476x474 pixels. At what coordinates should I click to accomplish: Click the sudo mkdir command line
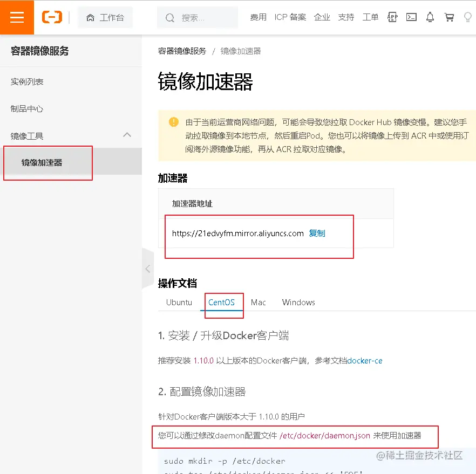click(x=225, y=461)
